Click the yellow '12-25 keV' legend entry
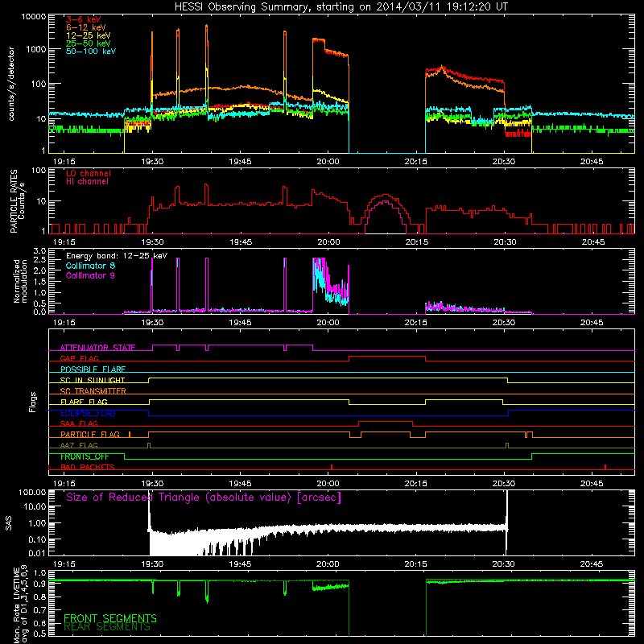Image resolution: width=644 pixels, height=644 pixels. click(x=89, y=35)
